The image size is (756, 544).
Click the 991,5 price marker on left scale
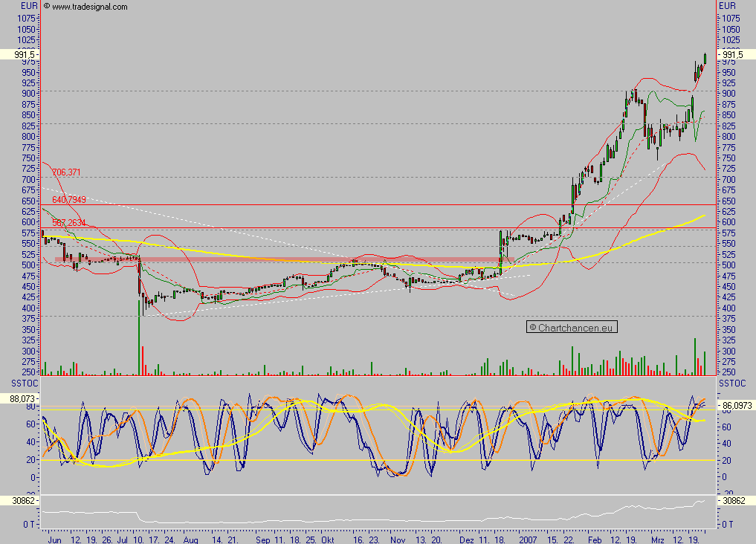(x=23, y=54)
